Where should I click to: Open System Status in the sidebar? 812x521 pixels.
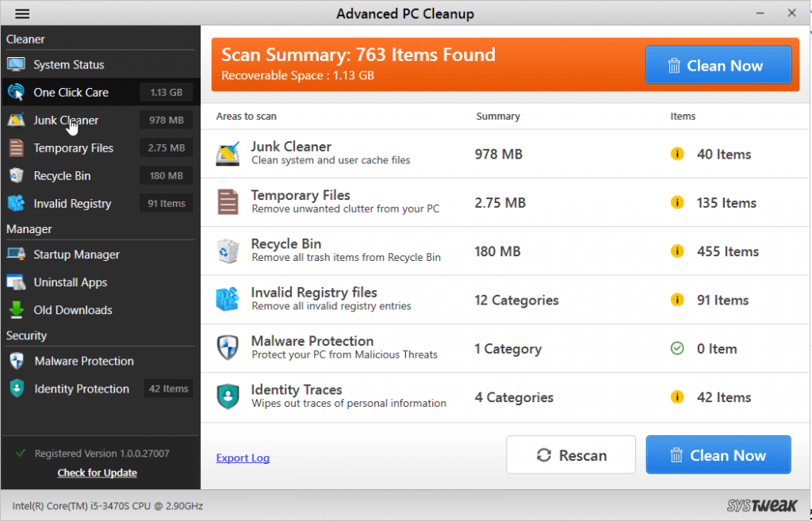[x=101, y=65]
